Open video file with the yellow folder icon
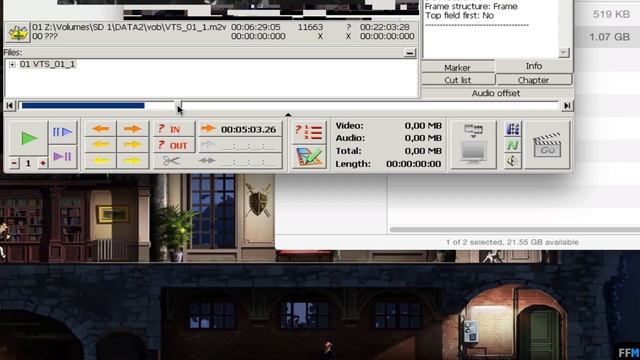Viewport: 640px width, 360px height. pos(18,33)
